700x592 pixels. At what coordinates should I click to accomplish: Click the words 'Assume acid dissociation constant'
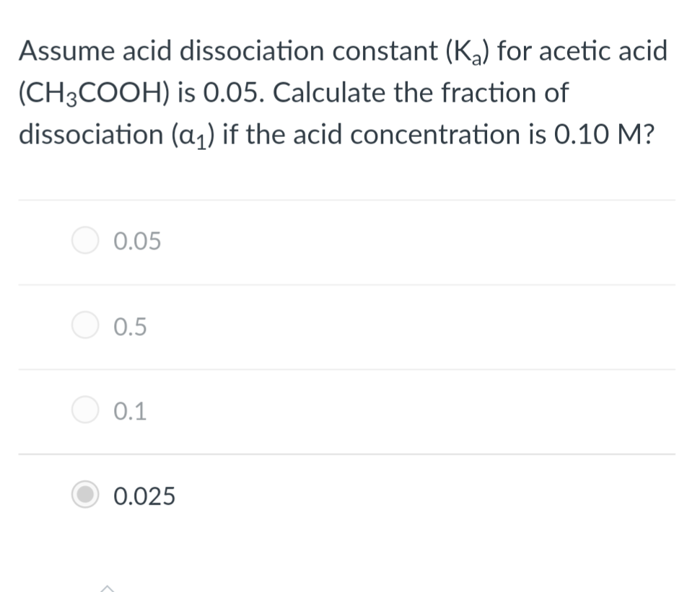tap(229, 51)
